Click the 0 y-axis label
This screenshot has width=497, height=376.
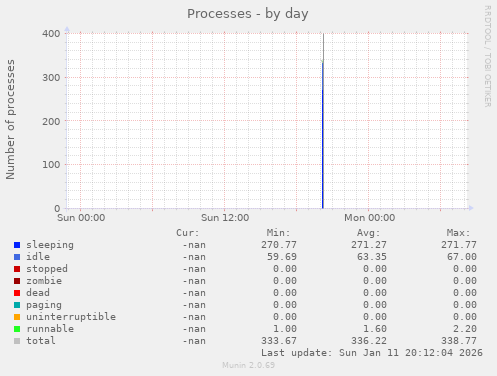pyautogui.click(x=57, y=209)
